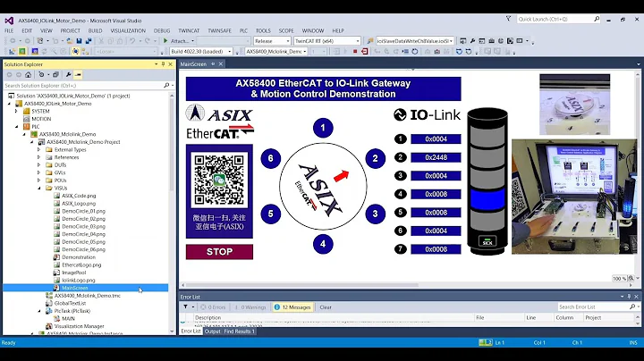
Task: Pin the Error List panel (auto hide)
Action: coord(629,297)
